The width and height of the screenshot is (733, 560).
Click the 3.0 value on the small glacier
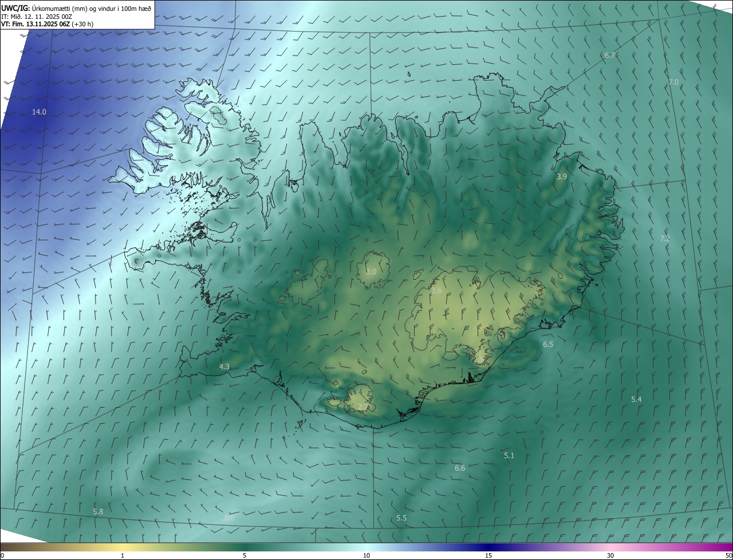[371, 271]
